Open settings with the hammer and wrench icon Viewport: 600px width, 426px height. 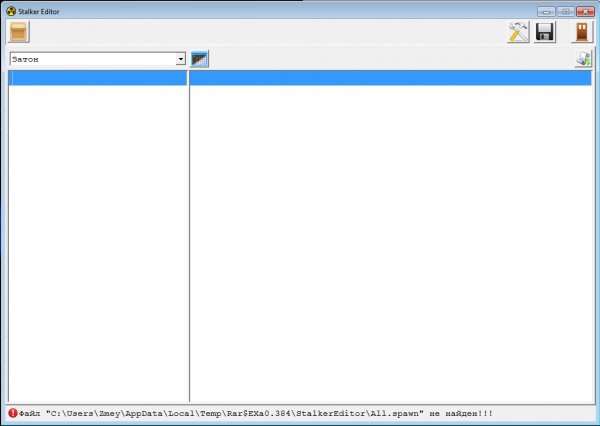[x=518, y=32]
